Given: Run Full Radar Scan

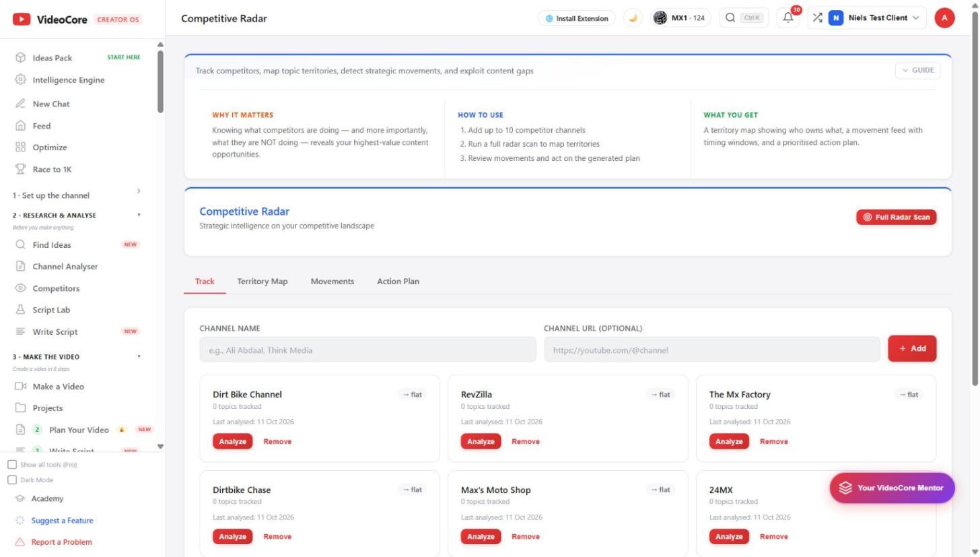Looking at the screenshot, I should [x=896, y=217].
